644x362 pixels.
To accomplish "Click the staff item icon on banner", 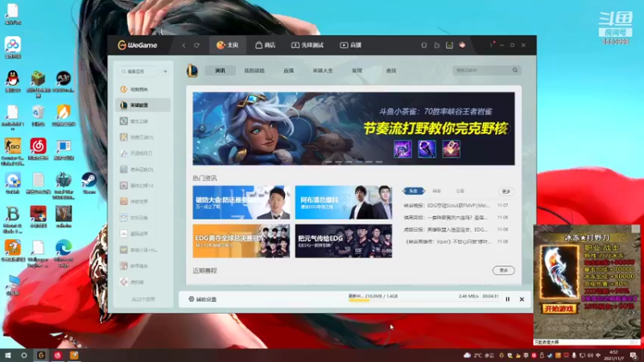I will click(x=427, y=149).
